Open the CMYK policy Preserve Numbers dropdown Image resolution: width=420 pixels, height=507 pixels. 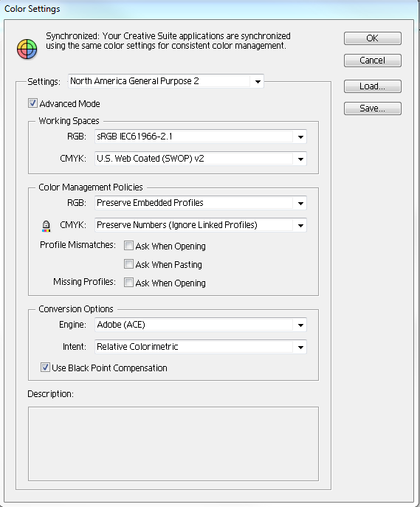click(x=201, y=225)
